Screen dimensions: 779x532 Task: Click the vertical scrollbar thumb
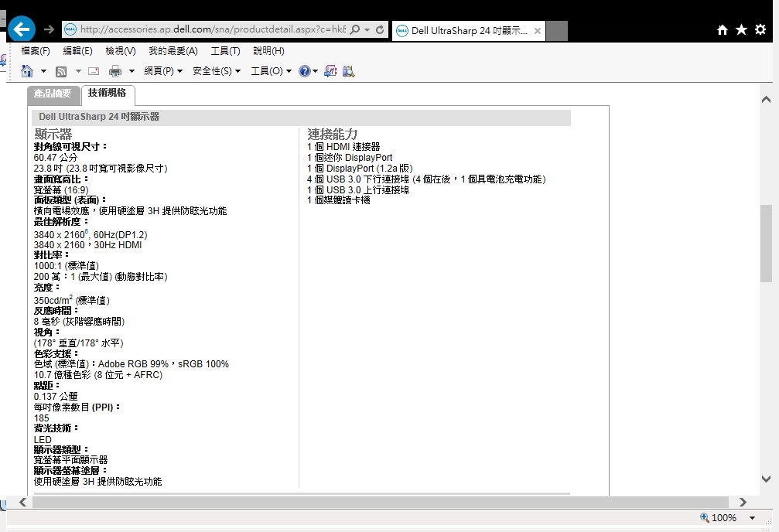pos(766,244)
